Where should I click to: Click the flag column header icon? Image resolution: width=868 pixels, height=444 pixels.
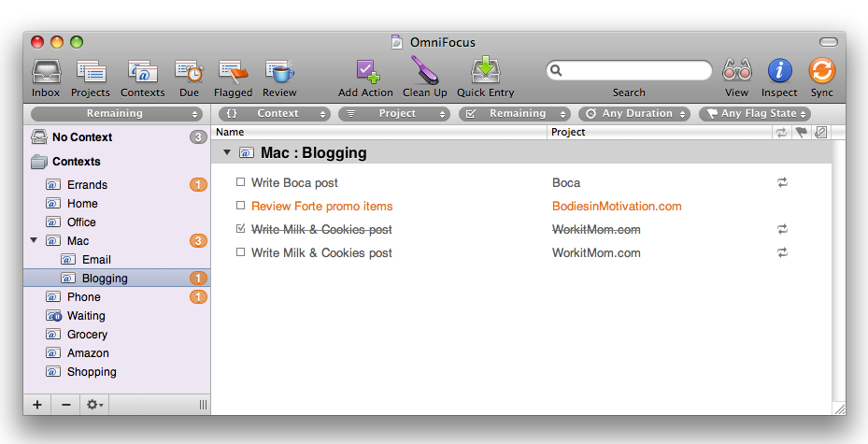pos(801,133)
